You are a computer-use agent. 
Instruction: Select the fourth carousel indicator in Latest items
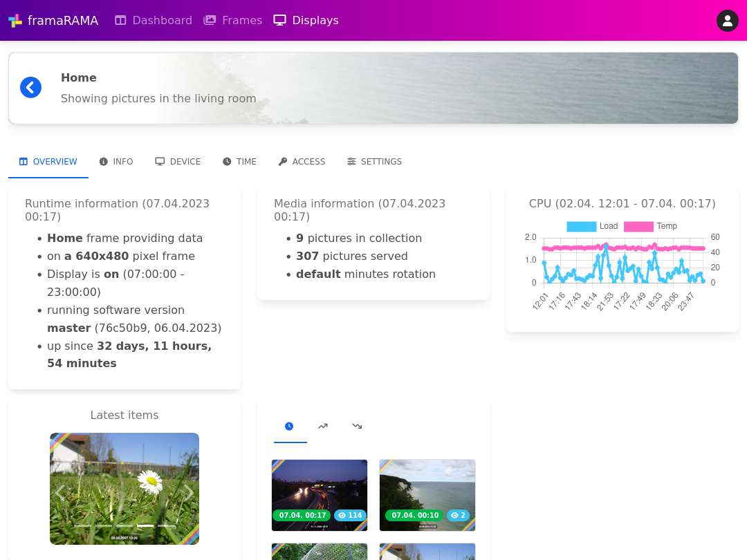point(145,525)
